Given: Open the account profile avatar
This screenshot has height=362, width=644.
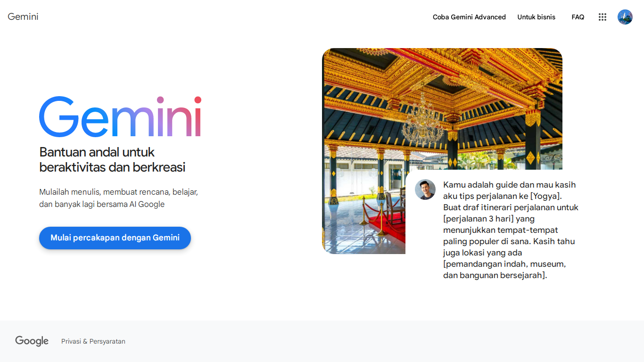Looking at the screenshot, I should click(625, 17).
